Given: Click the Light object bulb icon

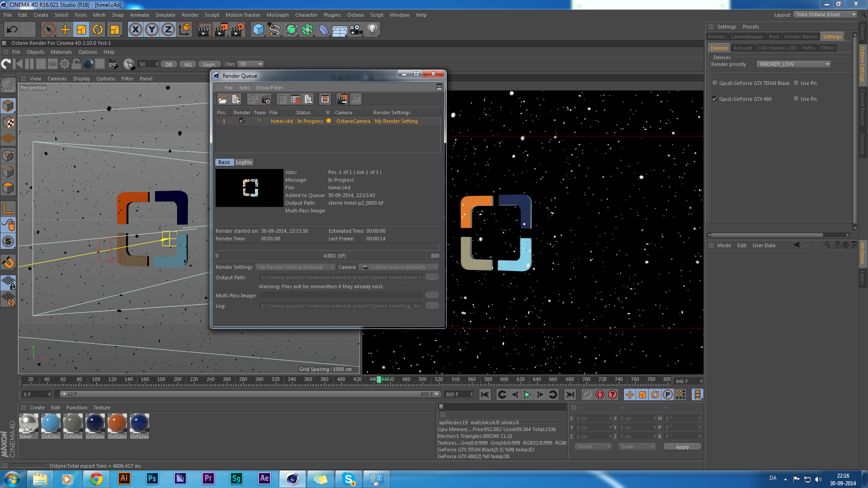Looking at the screenshot, I should tap(372, 30).
